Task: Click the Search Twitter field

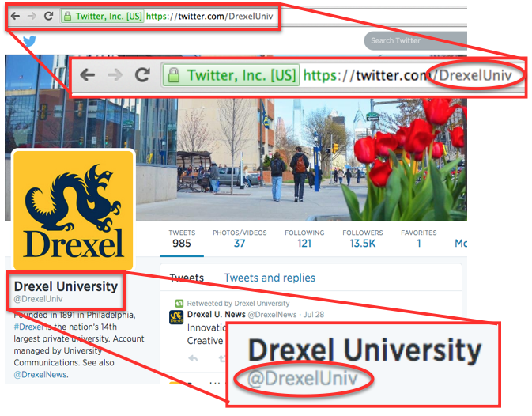Action: point(416,40)
